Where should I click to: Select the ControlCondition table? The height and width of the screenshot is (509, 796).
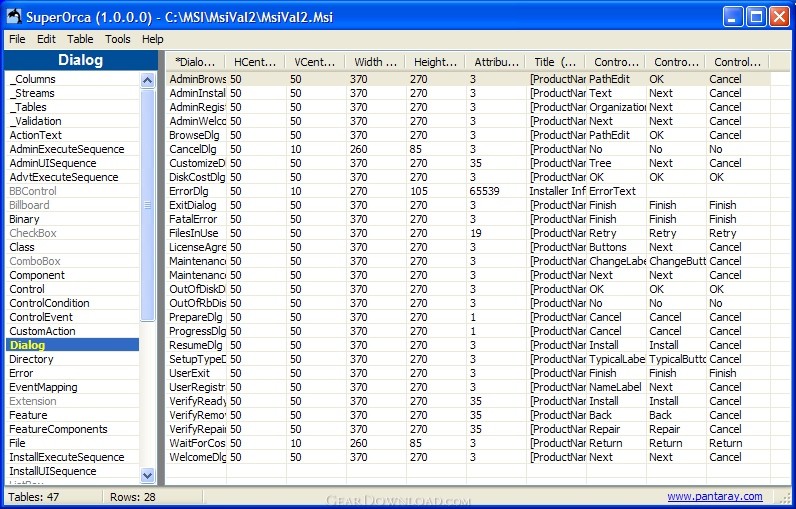(x=72, y=303)
